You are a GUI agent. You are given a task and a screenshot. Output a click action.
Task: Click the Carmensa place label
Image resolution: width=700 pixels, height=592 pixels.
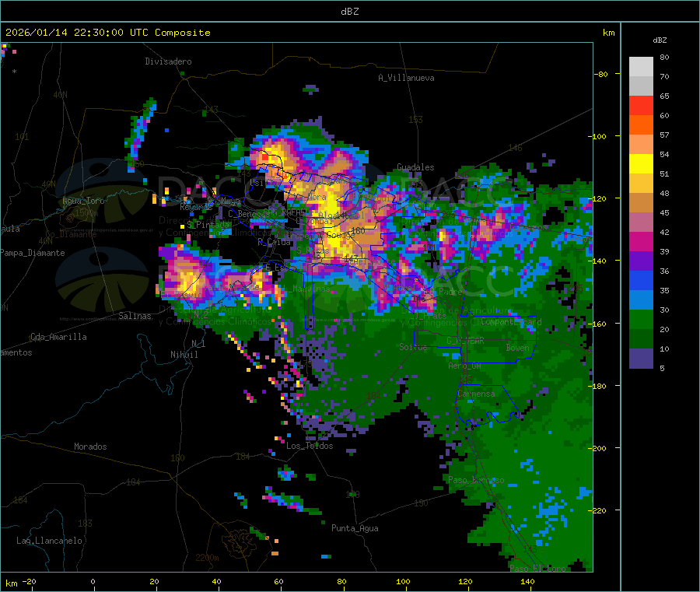(x=476, y=394)
